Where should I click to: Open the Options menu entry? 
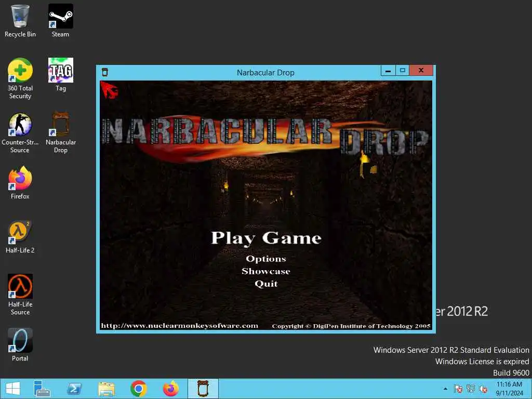(266, 259)
